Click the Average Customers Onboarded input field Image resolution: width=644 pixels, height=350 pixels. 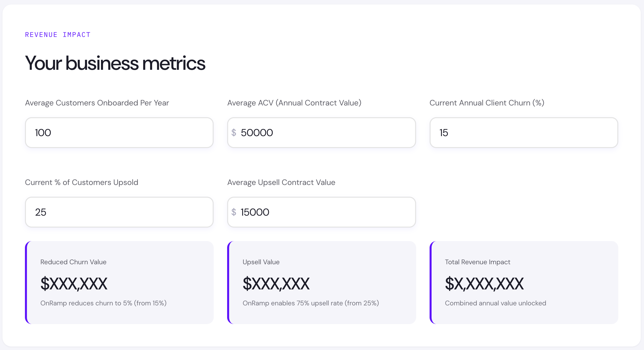pos(119,133)
